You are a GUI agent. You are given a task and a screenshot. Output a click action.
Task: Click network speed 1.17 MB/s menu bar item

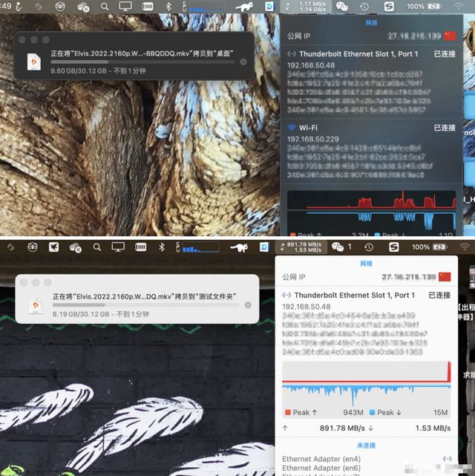click(x=306, y=7)
